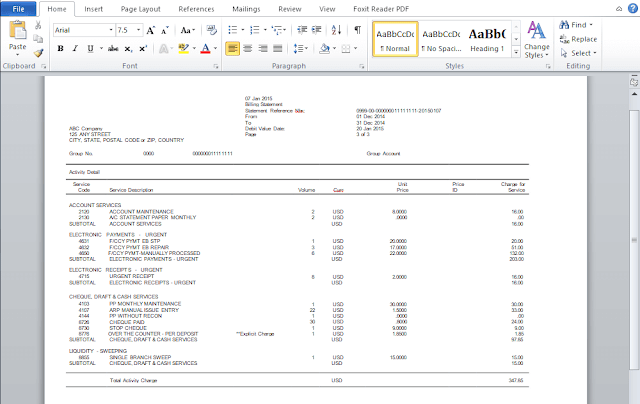
Task: Click Find in Editing group
Action: pyautogui.click(x=576, y=25)
